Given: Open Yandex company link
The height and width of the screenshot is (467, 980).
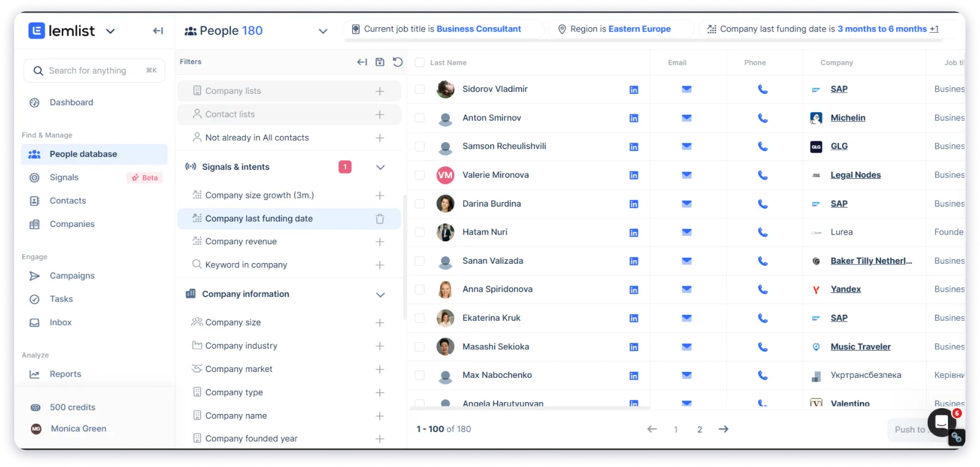Looking at the screenshot, I should pyautogui.click(x=846, y=289).
